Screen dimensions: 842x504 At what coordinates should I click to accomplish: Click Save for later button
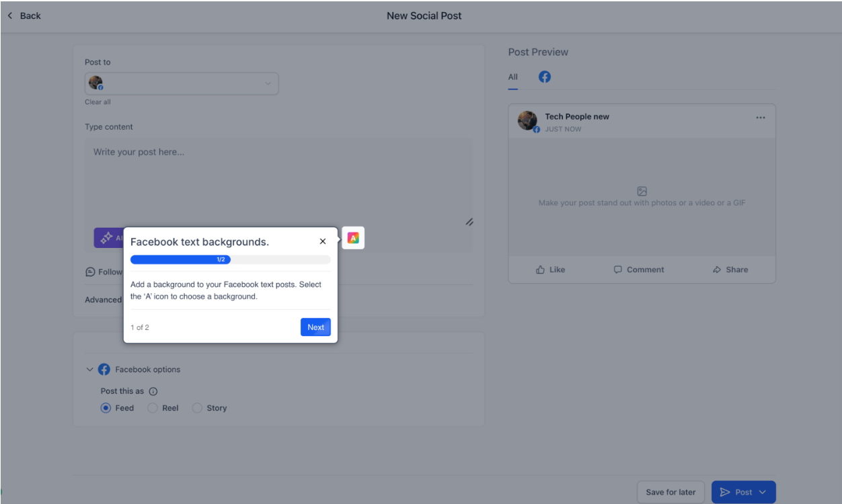pos(671,492)
